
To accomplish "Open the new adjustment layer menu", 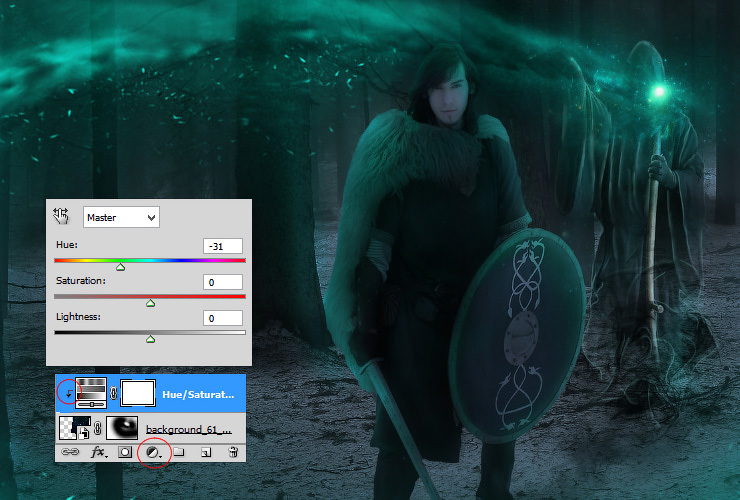I will click(153, 453).
